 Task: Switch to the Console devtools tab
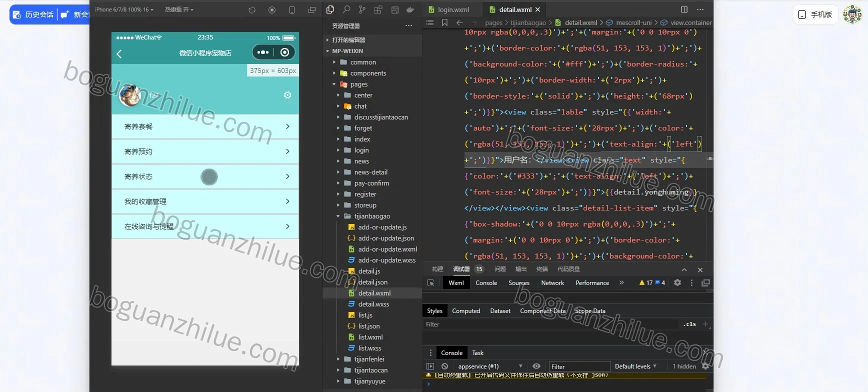pos(486,283)
